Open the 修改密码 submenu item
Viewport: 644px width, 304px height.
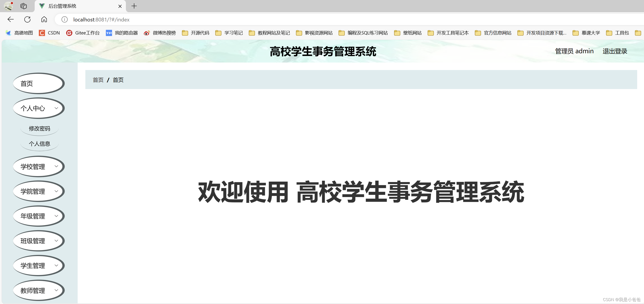point(39,128)
